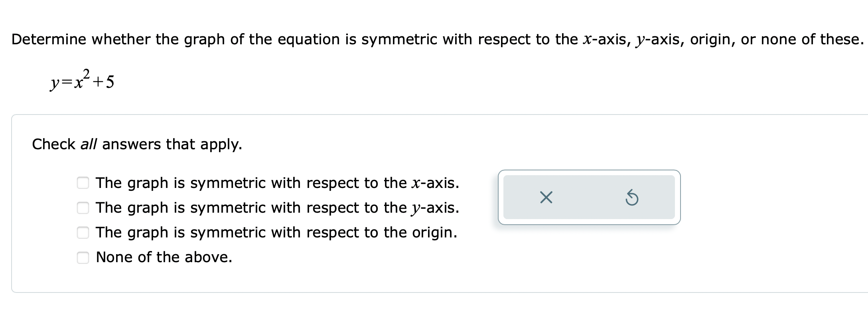This screenshot has width=868, height=332.
Task: Enable the symmetric with respect to origin checkbox
Action: point(83,233)
